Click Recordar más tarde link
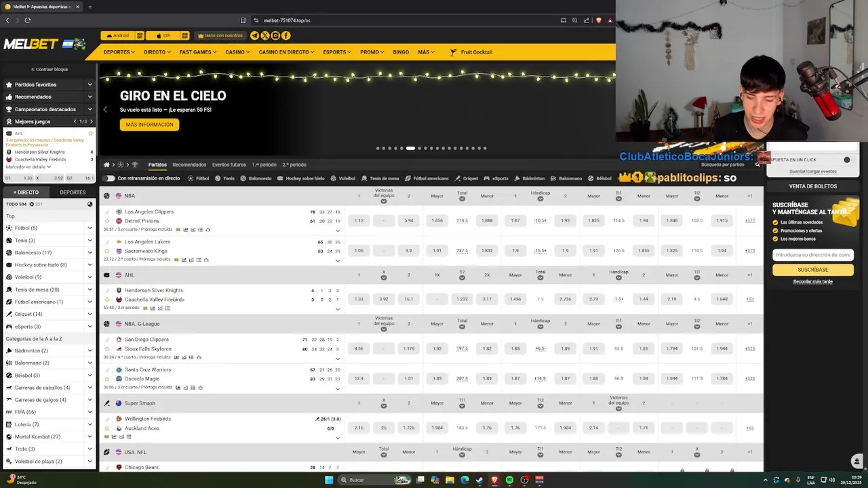 812,281
